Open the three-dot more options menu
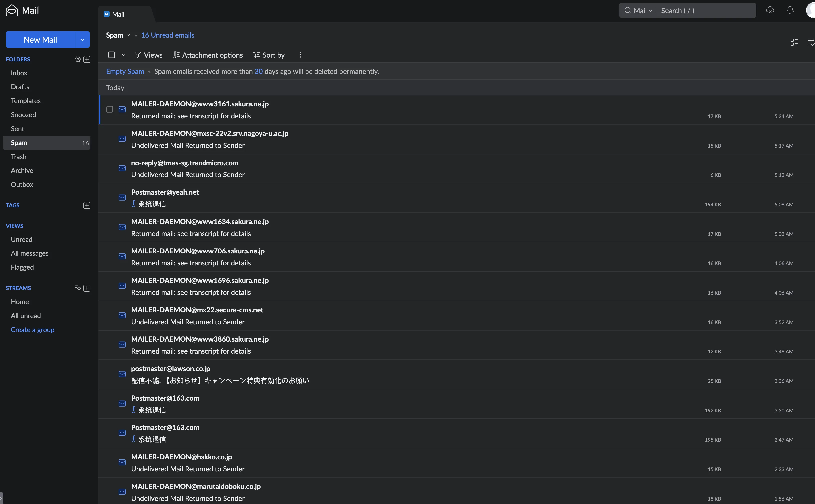Viewport: 815px width, 504px height. coord(300,55)
